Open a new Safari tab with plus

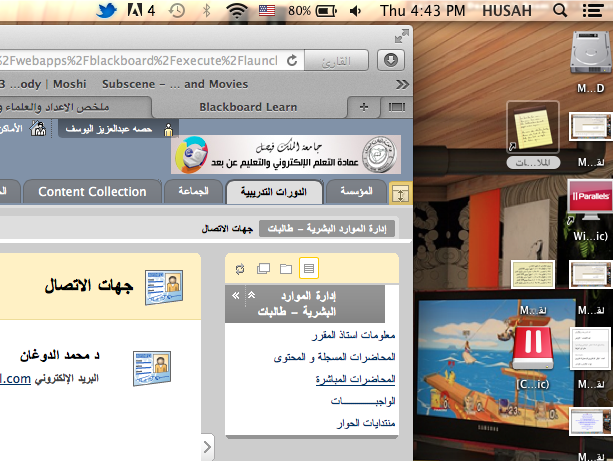click(364, 107)
